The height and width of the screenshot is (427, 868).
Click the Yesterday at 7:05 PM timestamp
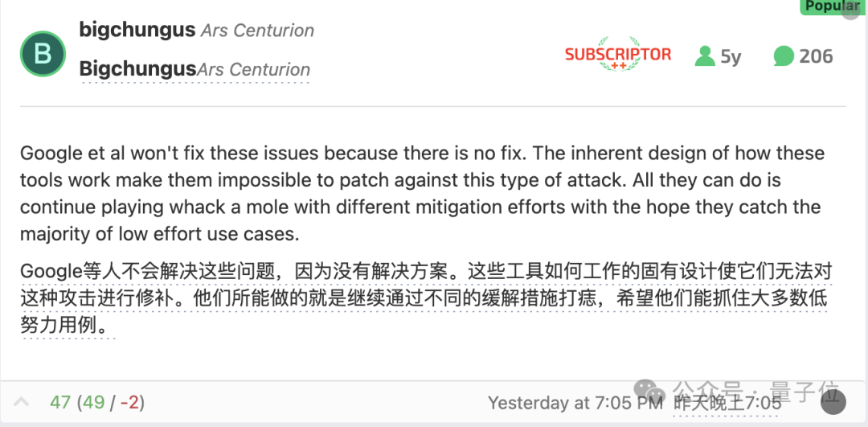(575, 402)
